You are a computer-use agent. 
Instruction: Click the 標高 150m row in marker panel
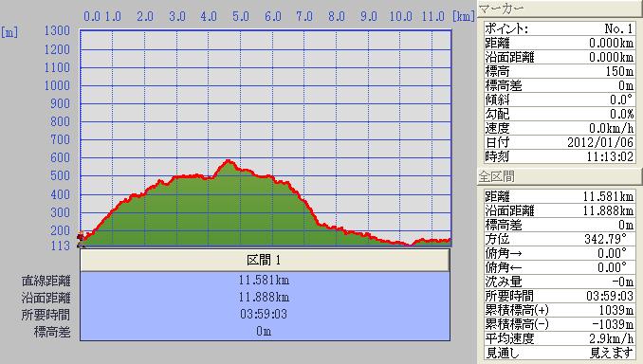560,71
